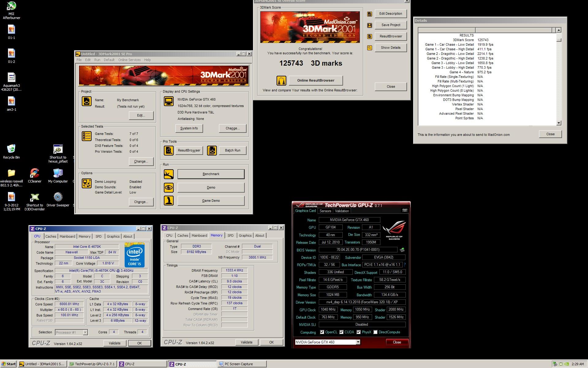Click the NVIDIA tray icon
Image resolution: width=588 pixels, height=368 pixels.
click(x=567, y=364)
